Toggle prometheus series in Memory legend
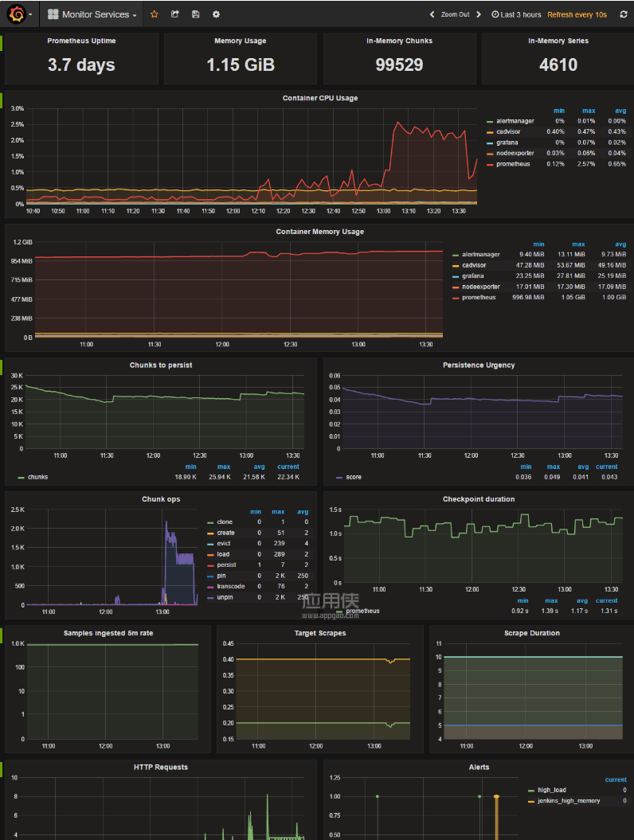The height and width of the screenshot is (840, 634). [479, 297]
